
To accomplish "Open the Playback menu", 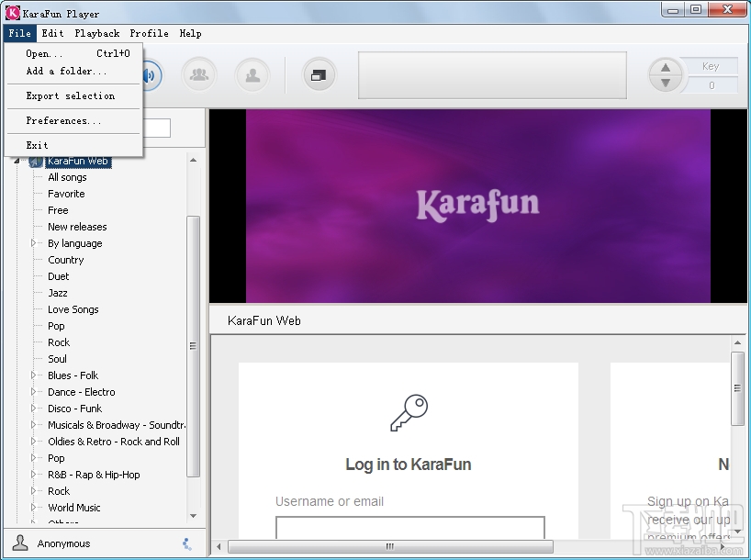I will pyautogui.click(x=96, y=33).
